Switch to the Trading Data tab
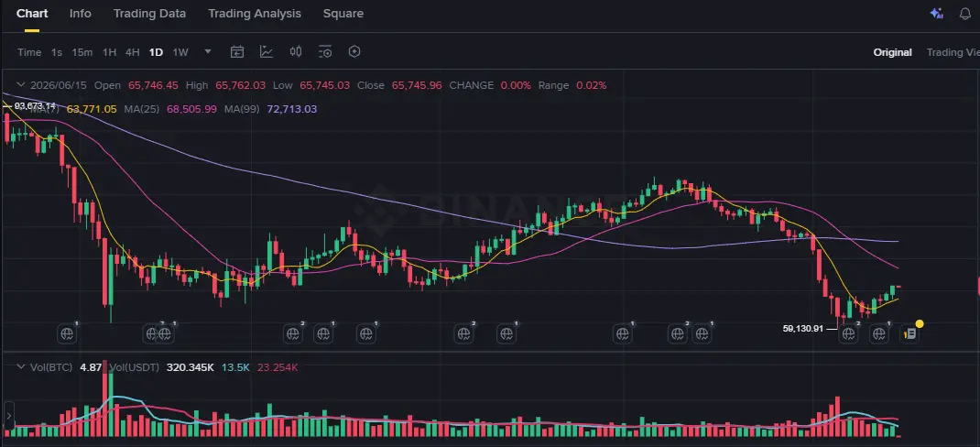This screenshot has width=980, height=447. tap(149, 13)
